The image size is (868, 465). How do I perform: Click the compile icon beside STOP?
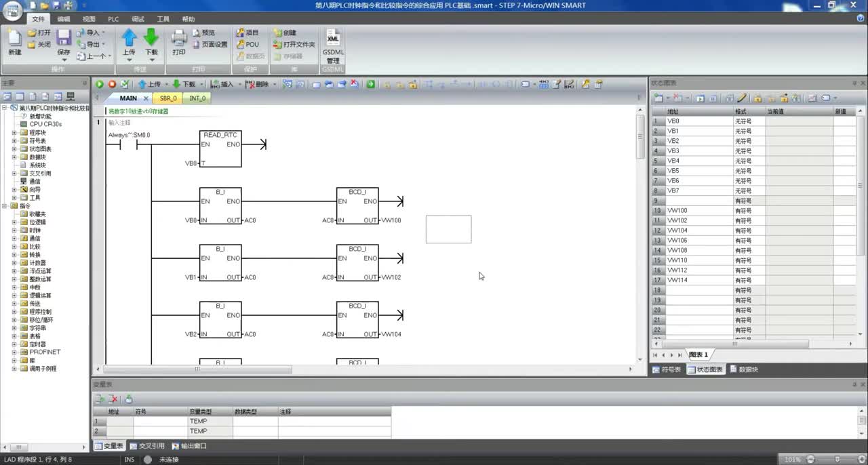tap(124, 84)
